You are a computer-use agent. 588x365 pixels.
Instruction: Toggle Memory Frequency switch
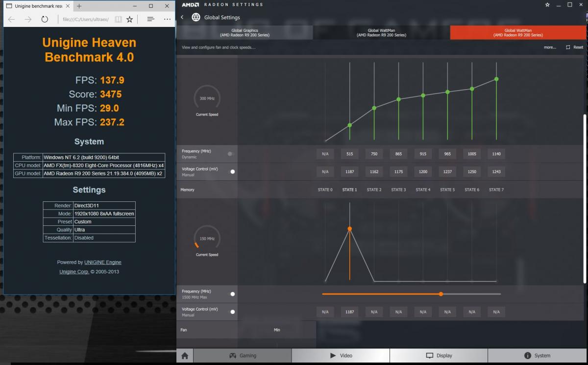click(232, 294)
